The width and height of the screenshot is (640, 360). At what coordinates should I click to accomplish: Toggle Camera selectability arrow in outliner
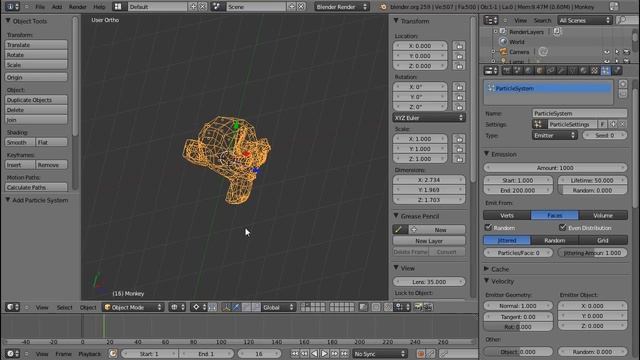[617, 52]
